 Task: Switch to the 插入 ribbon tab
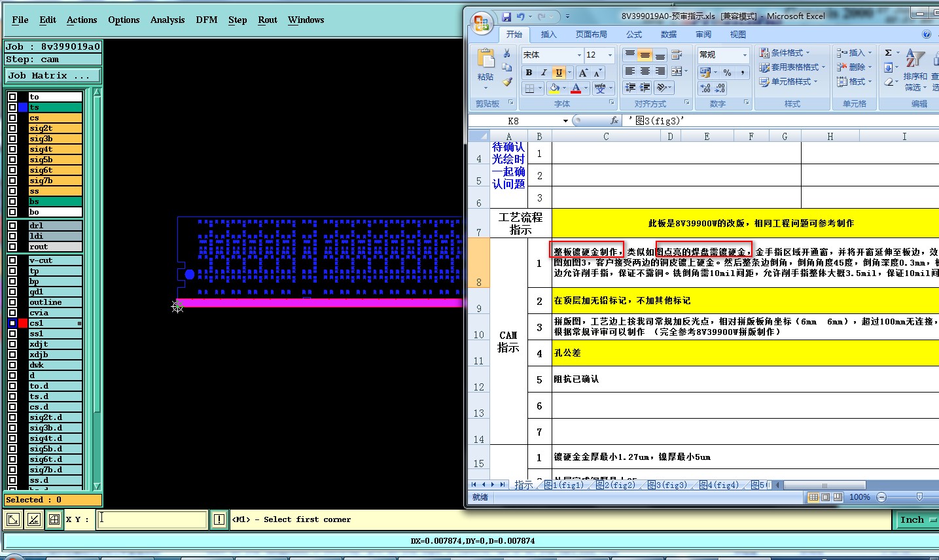tap(548, 34)
